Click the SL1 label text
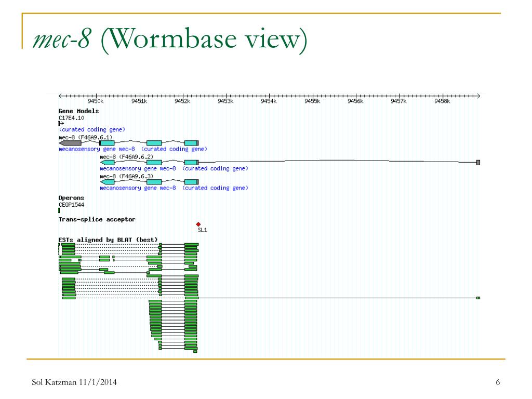Viewport: 532px width, 399px height. (x=202, y=230)
